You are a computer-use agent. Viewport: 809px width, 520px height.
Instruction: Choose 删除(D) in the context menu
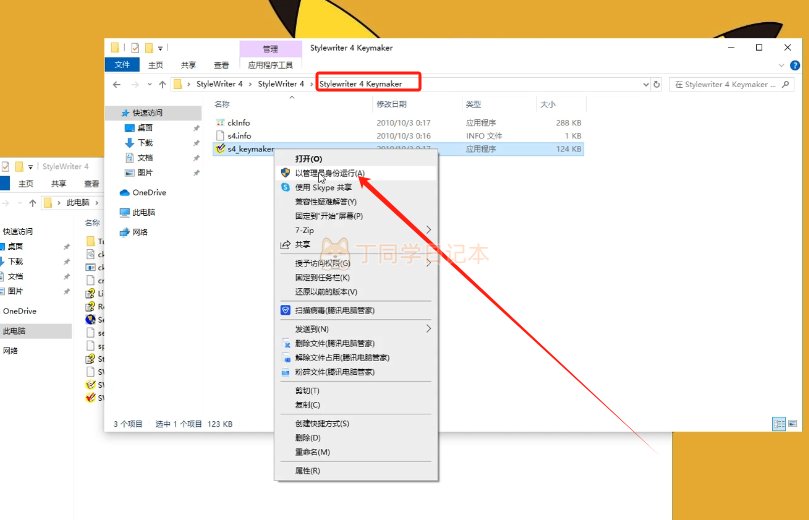click(356, 437)
